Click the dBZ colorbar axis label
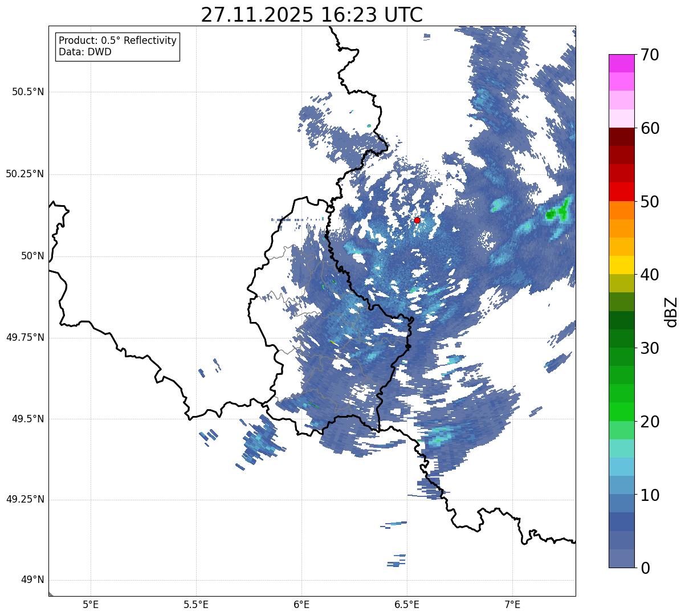Viewport: 685px width, 616px height. [671, 312]
